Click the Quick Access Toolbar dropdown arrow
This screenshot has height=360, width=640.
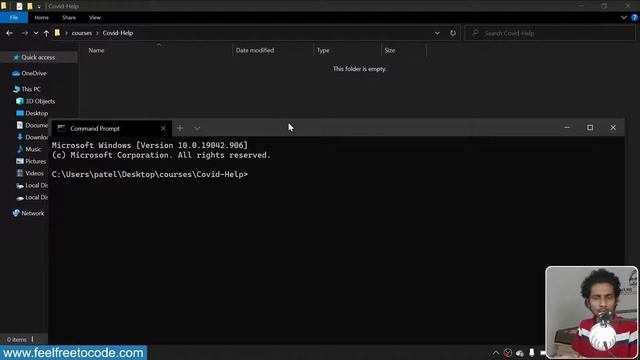click(39, 6)
